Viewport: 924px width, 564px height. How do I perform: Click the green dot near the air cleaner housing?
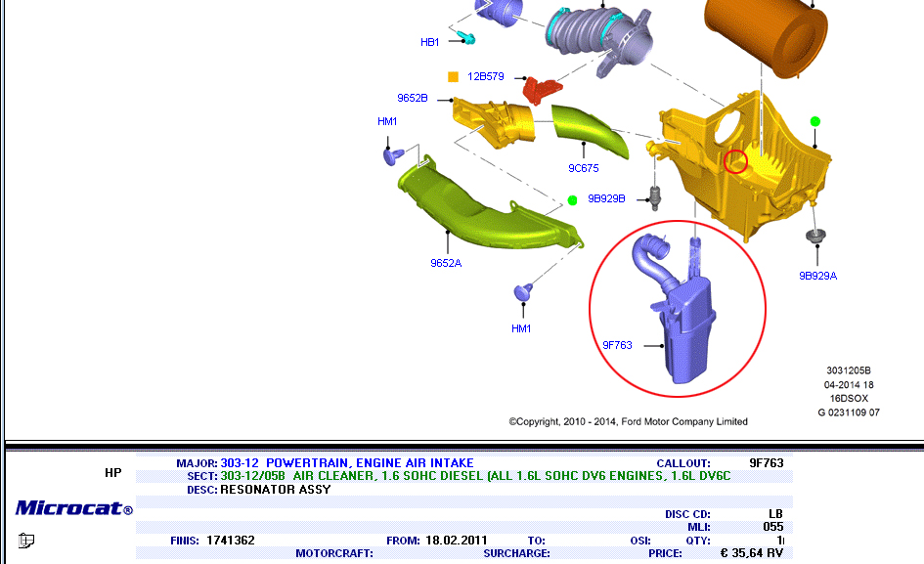click(x=814, y=121)
